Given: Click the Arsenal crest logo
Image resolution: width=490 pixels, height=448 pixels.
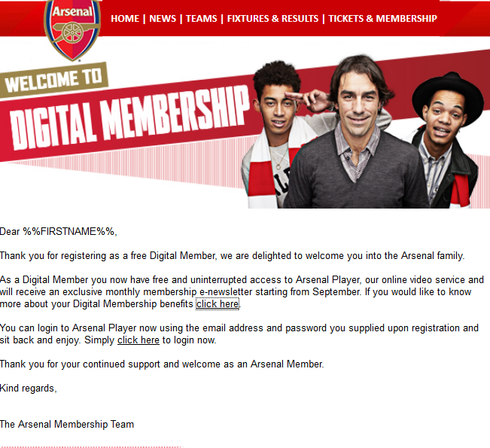Looking at the screenshot, I should click(x=72, y=29).
